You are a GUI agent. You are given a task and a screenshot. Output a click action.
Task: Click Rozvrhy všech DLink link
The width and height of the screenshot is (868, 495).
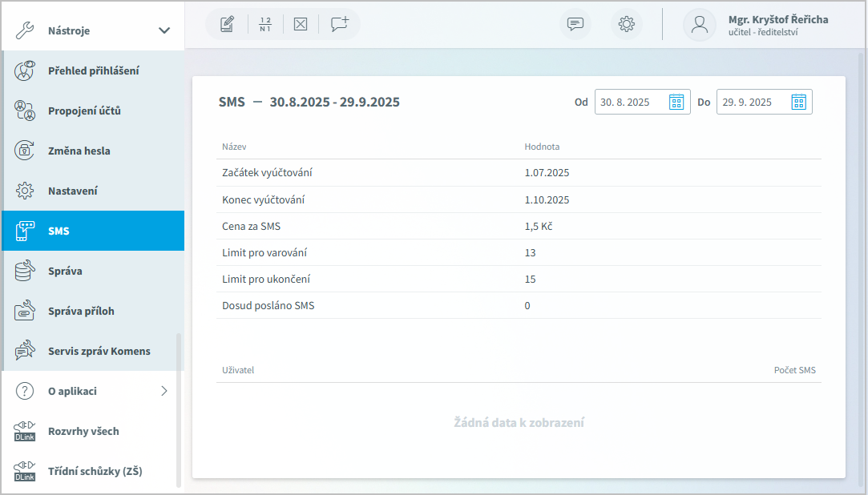[83, 431]
